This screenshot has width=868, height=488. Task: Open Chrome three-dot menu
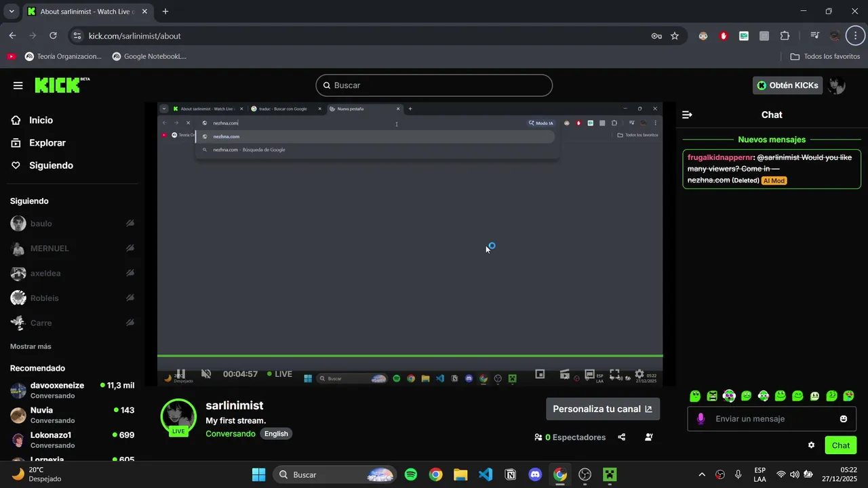[x=856, y=36]
